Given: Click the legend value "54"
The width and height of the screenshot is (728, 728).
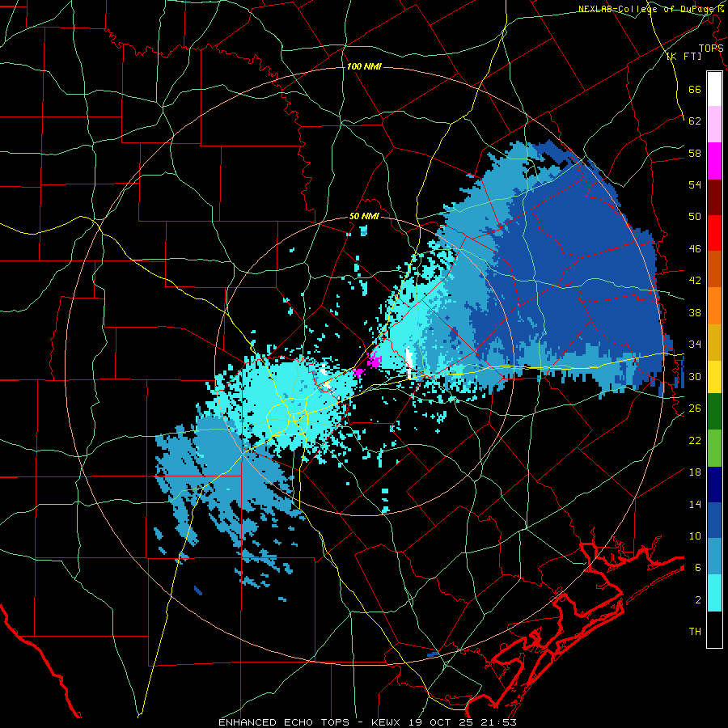Looking at the screenshot, I should (695, 184).
